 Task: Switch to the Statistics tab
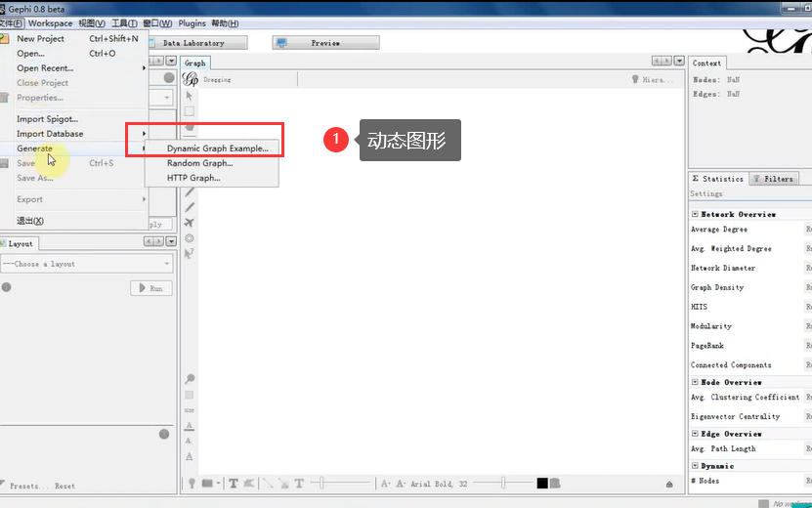click(x=718, y=179)
